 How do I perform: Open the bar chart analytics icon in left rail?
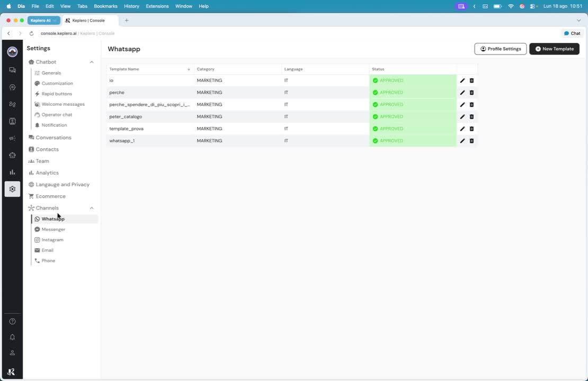point(12,172)
